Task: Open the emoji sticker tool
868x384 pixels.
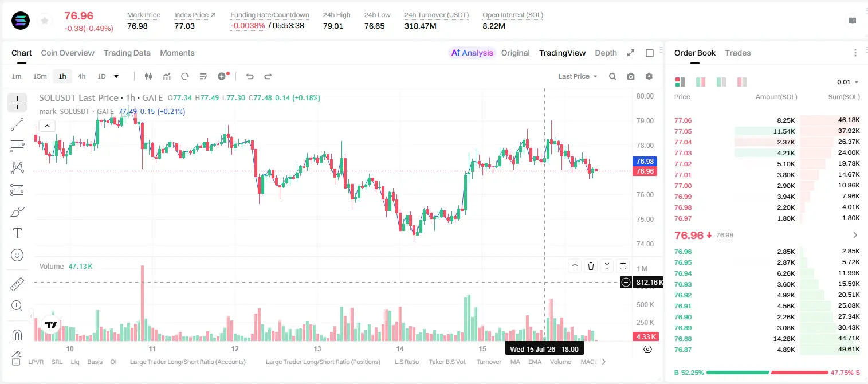Action: coord(17,254)
